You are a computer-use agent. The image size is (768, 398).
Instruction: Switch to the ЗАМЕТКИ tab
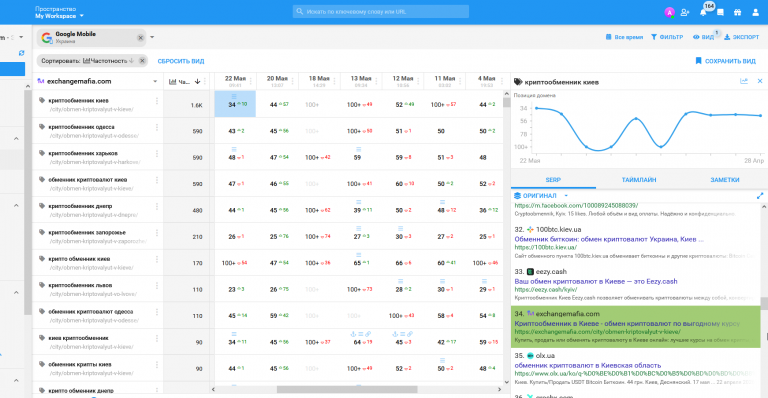point(724,180)
